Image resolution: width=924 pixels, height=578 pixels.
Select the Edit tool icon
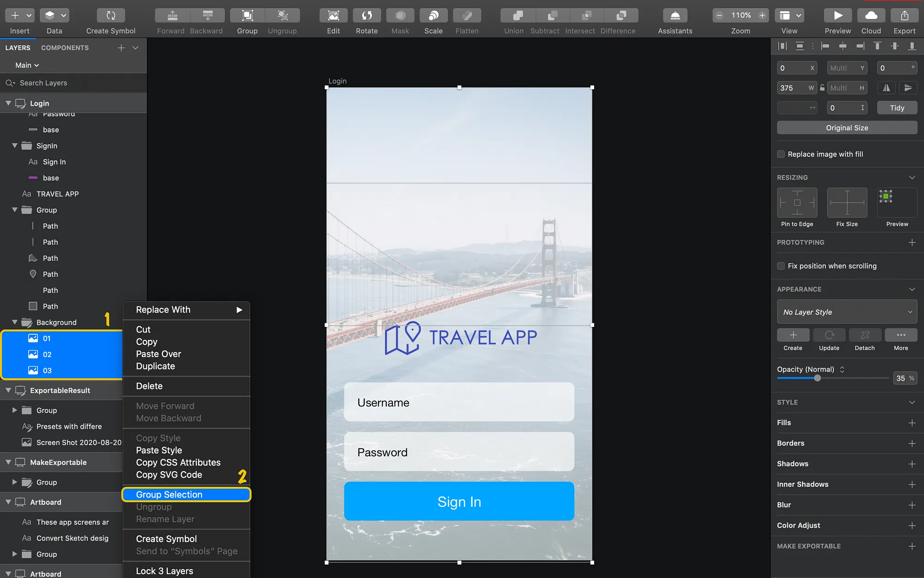click(334, 16)
